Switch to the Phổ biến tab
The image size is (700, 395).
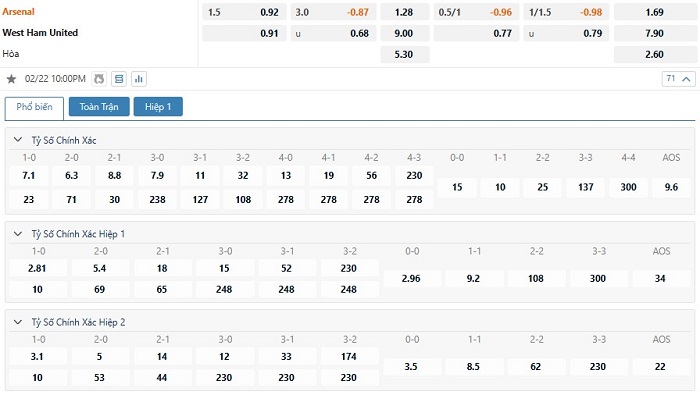(34, 107)
